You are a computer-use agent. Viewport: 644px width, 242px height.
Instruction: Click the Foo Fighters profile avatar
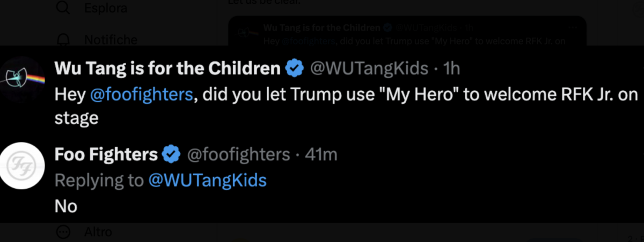point(21,165)
